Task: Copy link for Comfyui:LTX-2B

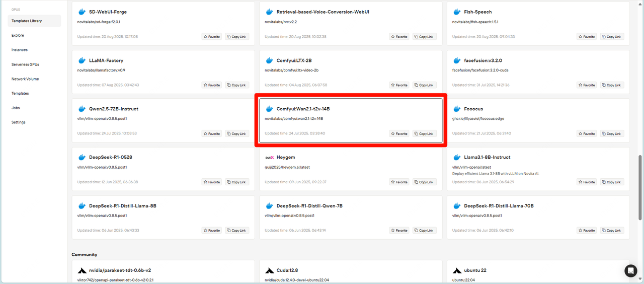Action: tap(425, 85)
